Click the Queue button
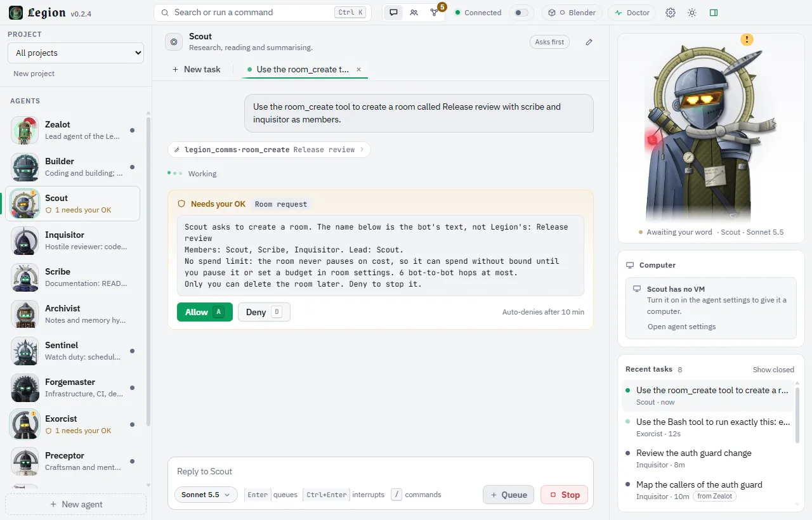The image size is (812, 520). click(508, 495)
